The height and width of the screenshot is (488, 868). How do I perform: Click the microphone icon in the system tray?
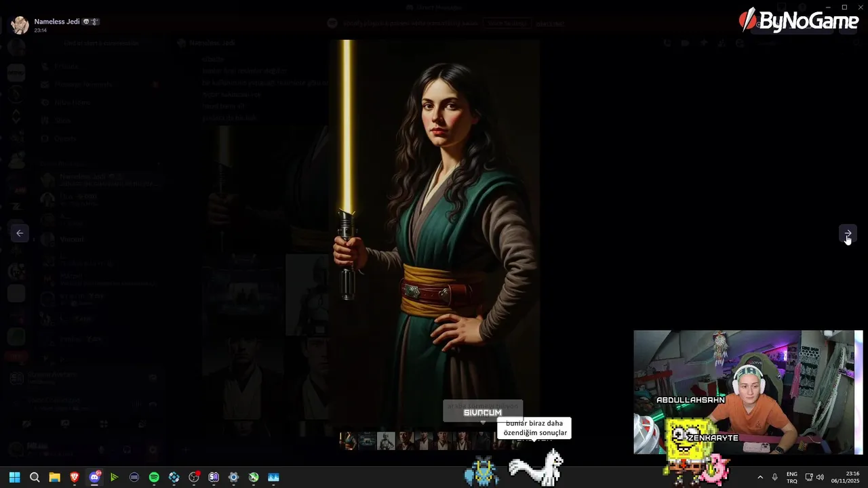click(x=774, y=477)
